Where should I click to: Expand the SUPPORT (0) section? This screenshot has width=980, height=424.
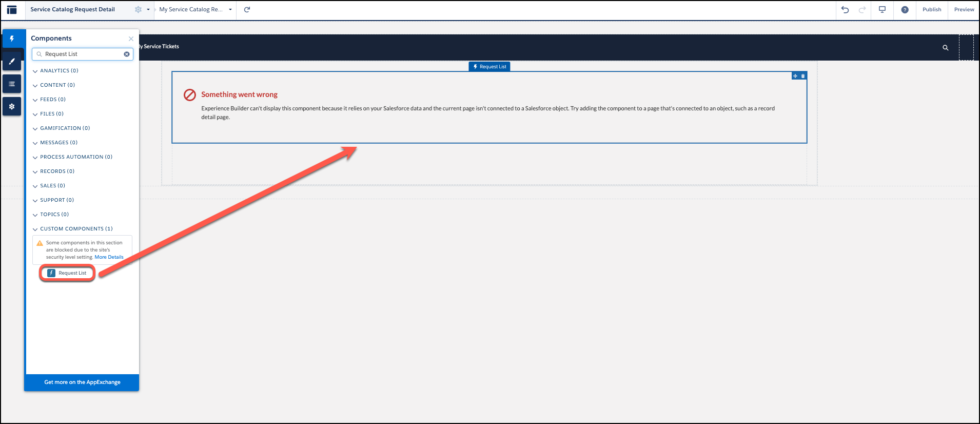[x=54, y=200]
